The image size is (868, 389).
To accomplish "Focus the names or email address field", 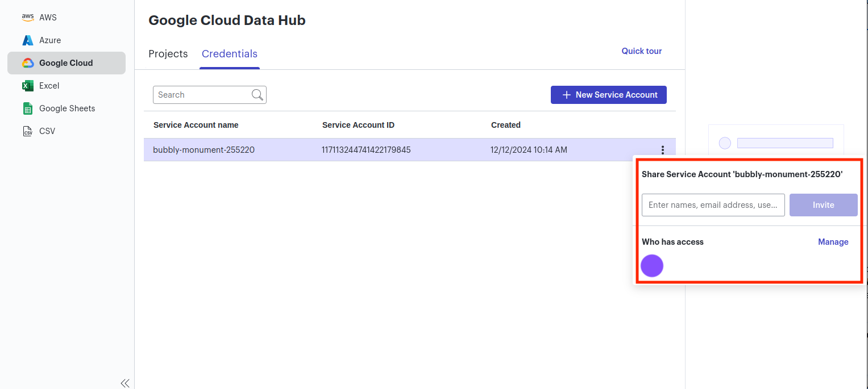I will pos(713,205).
